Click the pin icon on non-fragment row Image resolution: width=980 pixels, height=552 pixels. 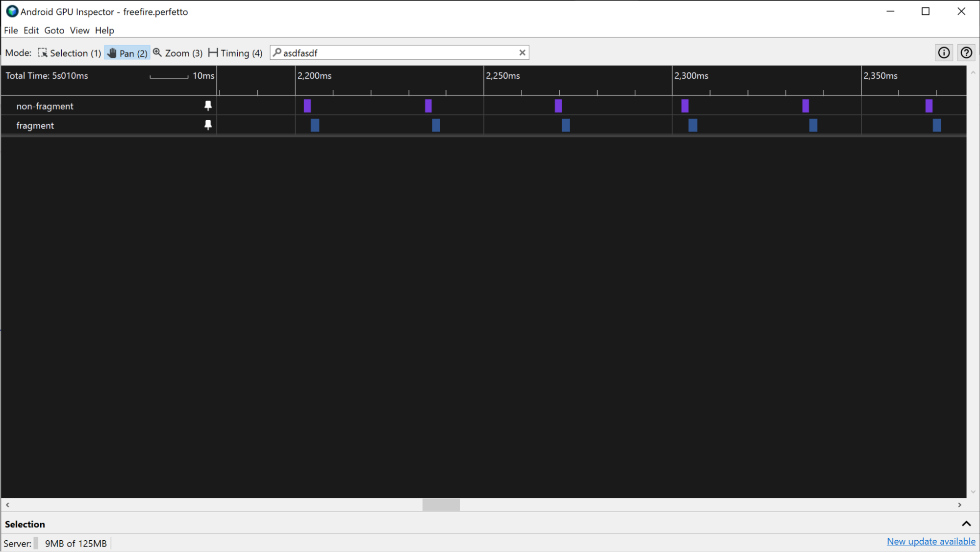point(208,106)
